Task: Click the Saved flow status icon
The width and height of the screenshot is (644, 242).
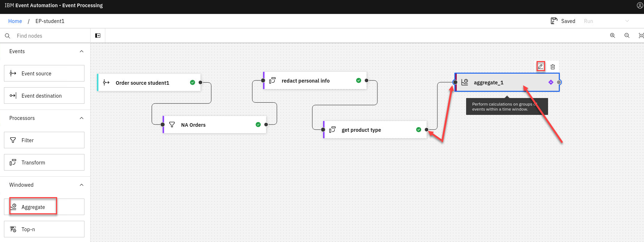Action: (x=554, y=21)
